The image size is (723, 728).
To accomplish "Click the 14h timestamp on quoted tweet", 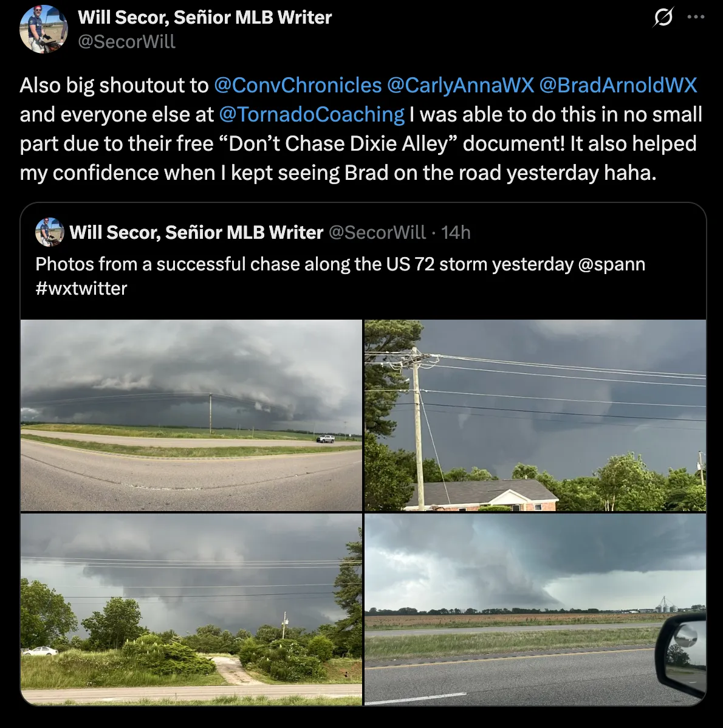I will click(456, 232).
